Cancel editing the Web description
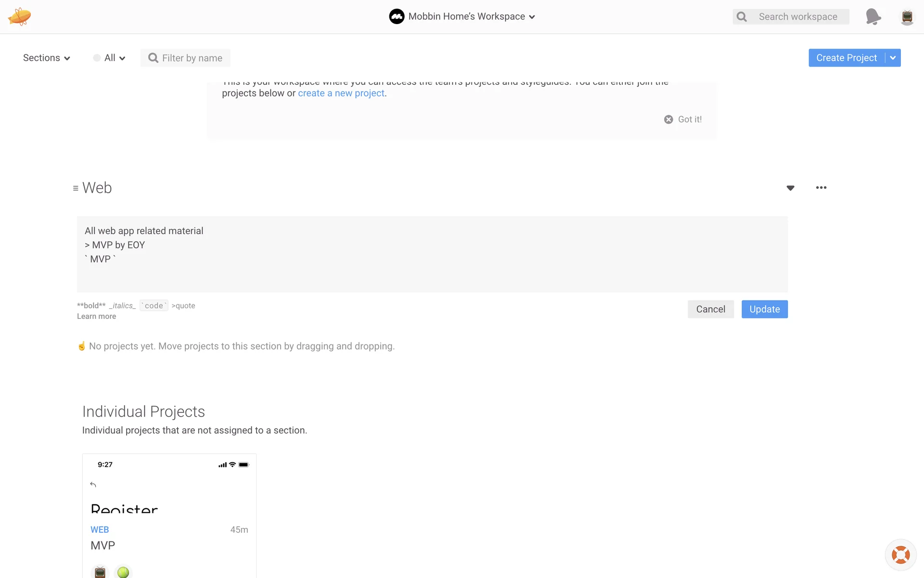924x578 pixels. click(710, 309)
